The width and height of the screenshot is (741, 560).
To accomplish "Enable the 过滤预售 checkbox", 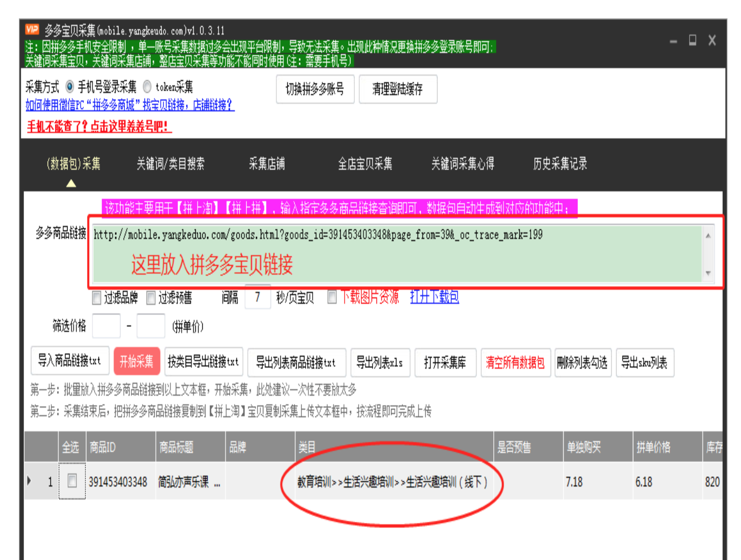I will pyautogui.click(x=151, y=298).
